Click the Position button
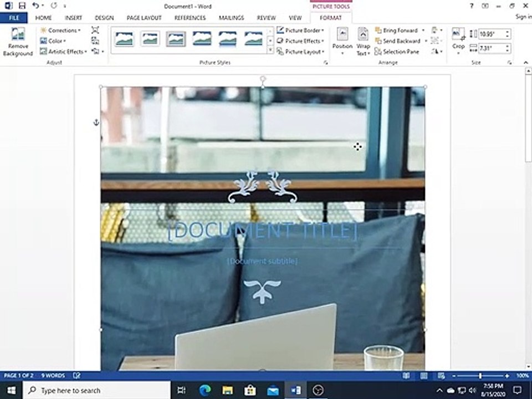532x399 pixels. click(342, 42)
